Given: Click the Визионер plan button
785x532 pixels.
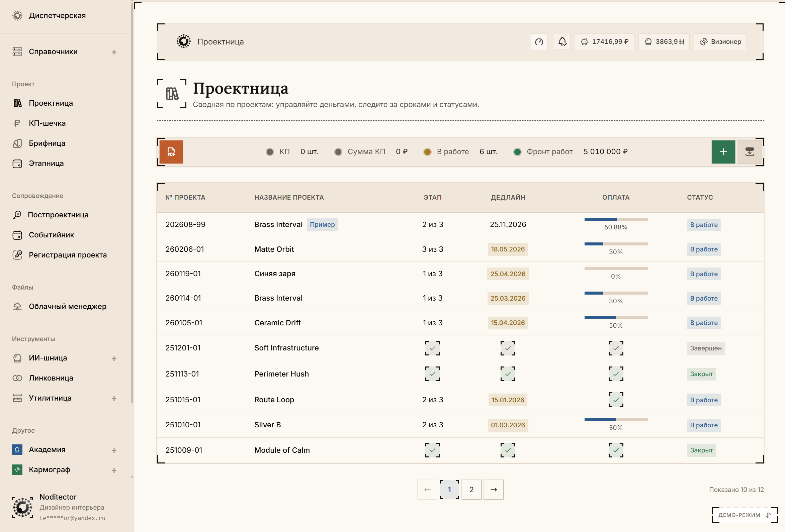Looking at the screenshot, I should [x=720, y=41].
